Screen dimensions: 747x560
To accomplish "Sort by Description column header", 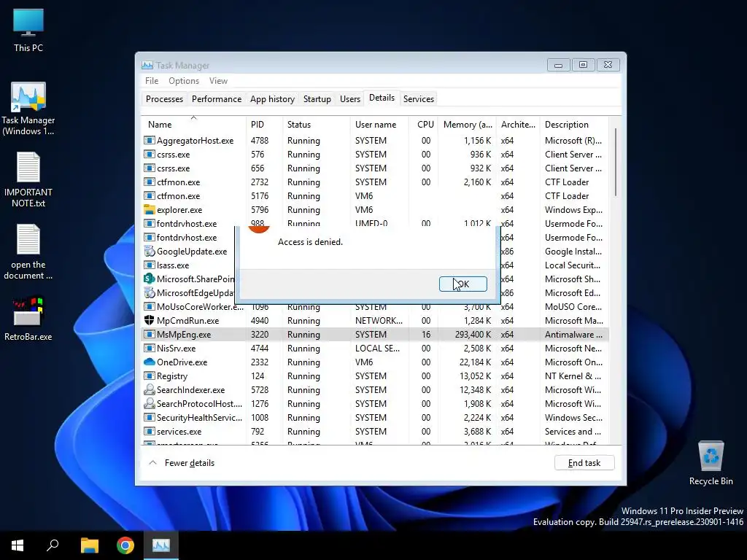I will pos(575,124).
